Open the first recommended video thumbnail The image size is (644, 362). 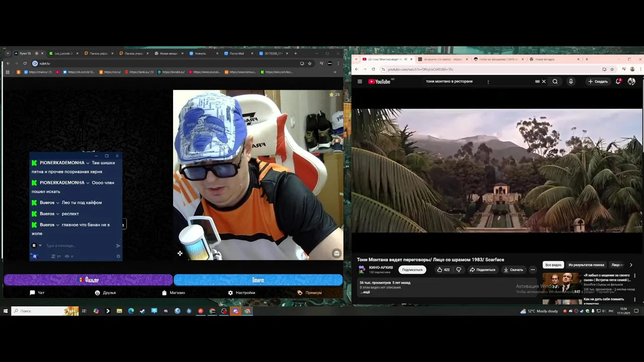(562, 284)
